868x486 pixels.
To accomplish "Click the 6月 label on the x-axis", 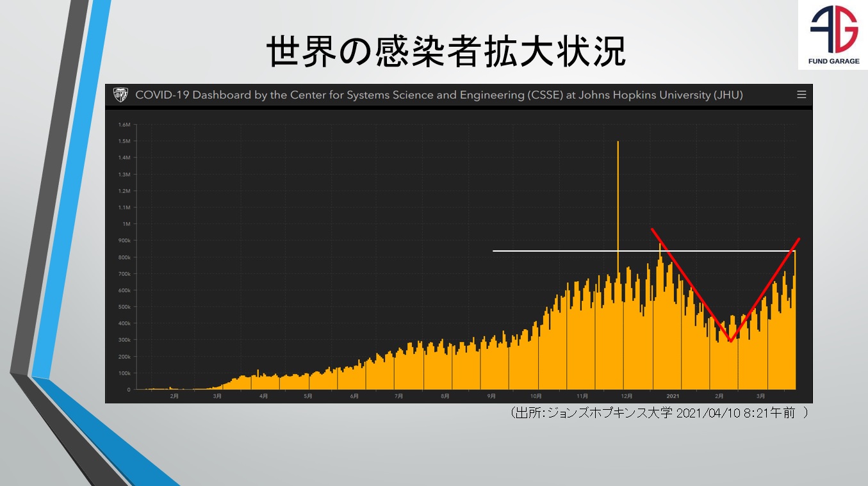I will pos(354,396).
